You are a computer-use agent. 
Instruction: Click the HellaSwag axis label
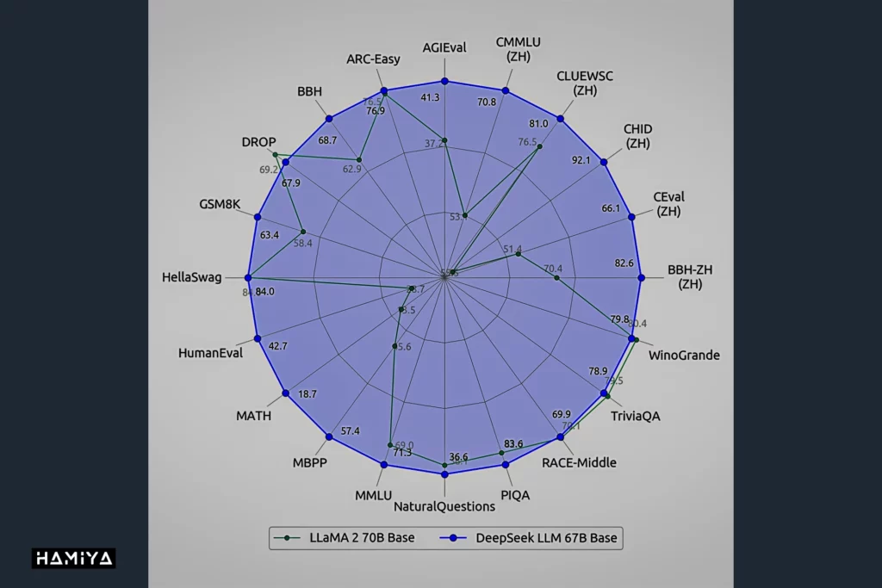click(x=192, y=277)
